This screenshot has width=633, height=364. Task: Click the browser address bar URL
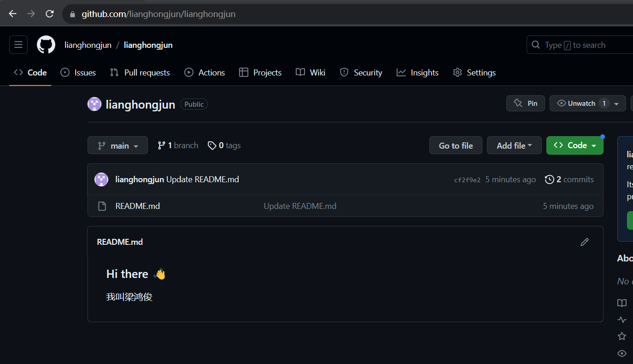click(x=158, y=14)
